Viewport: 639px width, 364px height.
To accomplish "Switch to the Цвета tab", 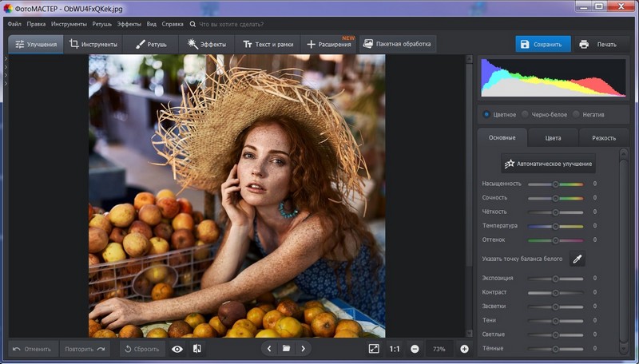I will (553, 138).
